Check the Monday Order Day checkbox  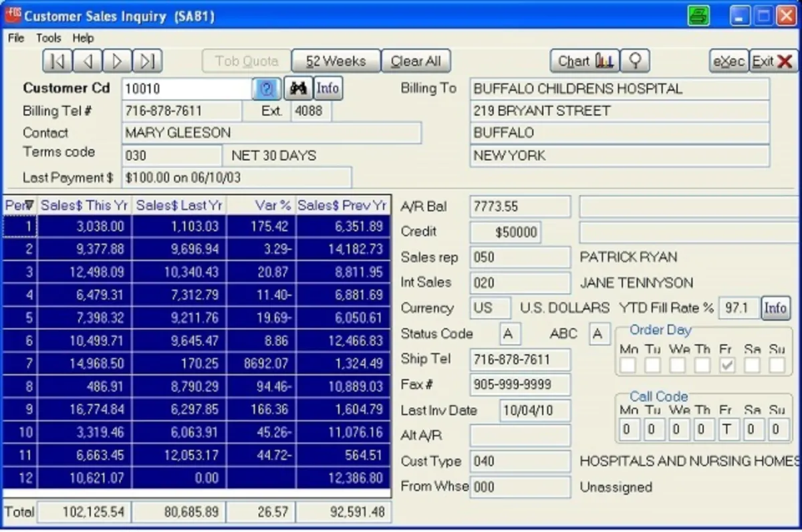(628, 365)
